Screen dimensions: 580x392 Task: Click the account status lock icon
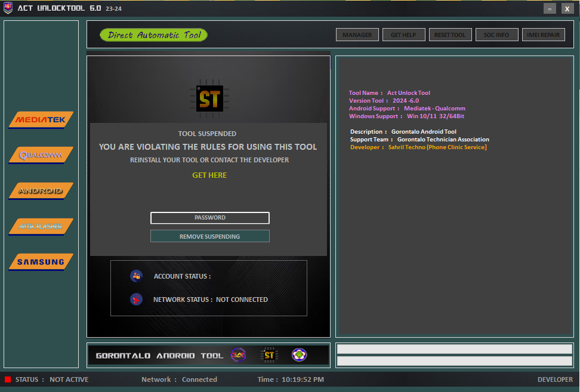136,276
